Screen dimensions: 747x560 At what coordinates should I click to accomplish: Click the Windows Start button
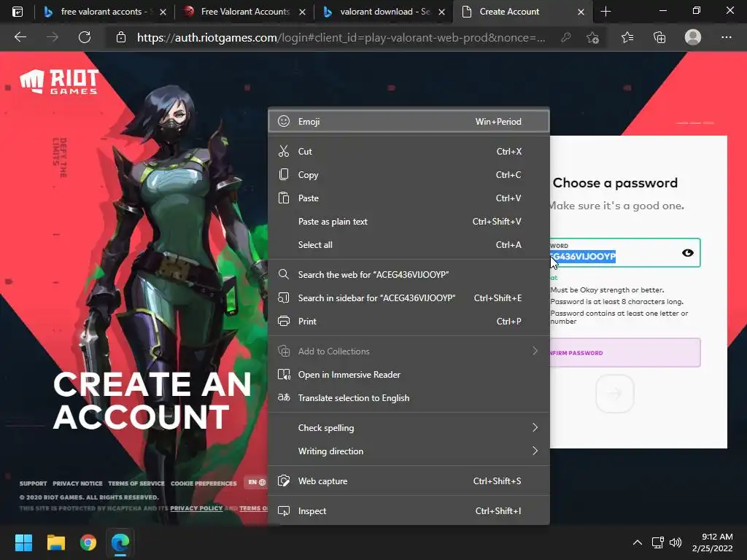[23, 542]
